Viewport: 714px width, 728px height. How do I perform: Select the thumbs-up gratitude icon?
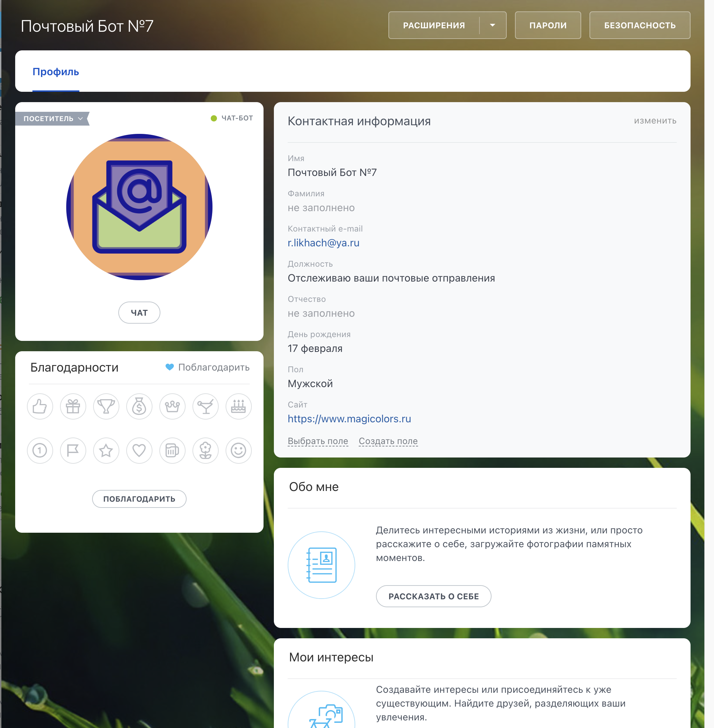(40, 406)
